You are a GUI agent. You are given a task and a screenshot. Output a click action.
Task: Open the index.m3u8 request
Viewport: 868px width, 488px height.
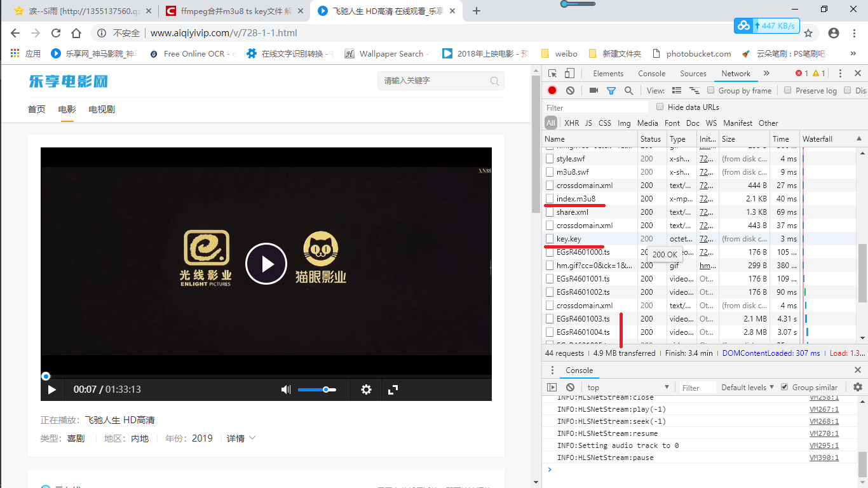[x=576, y=199]
